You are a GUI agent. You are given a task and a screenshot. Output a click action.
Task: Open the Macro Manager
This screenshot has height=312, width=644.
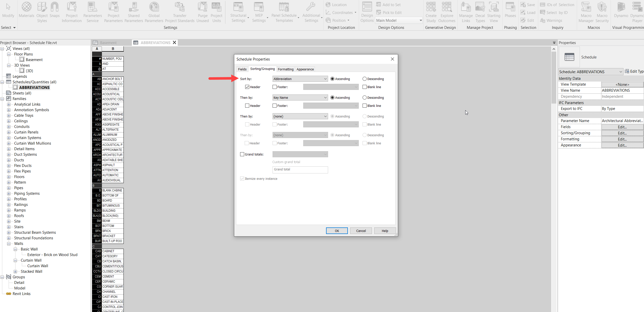click(586, 11)
